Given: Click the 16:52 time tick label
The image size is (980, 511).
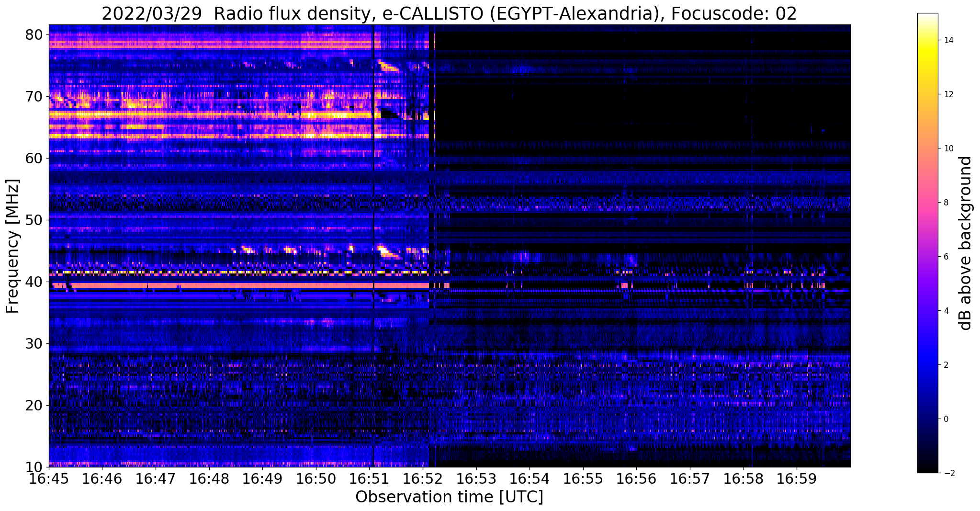Looking at the screenshot, I should pos(423,479).
